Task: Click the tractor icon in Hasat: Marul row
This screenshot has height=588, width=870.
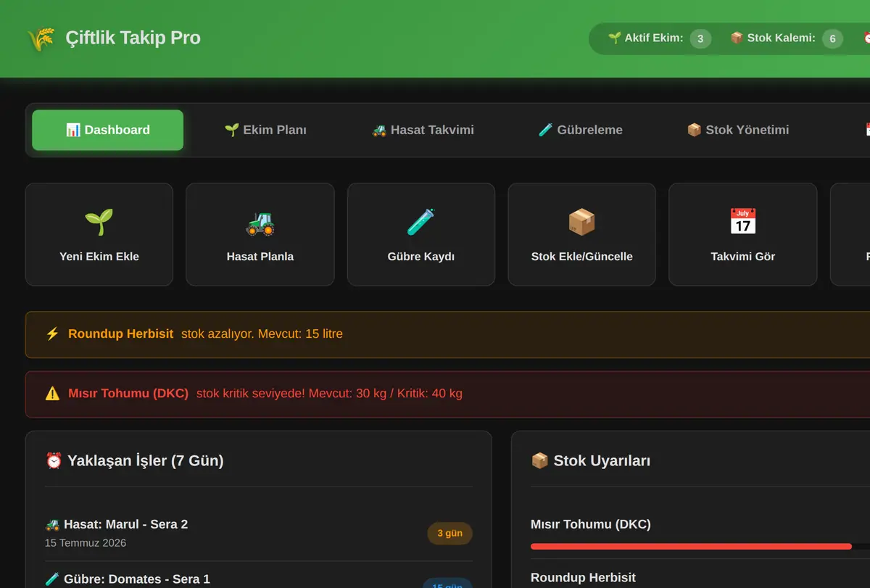Action: pyautogui.click(x=52, y=524)
